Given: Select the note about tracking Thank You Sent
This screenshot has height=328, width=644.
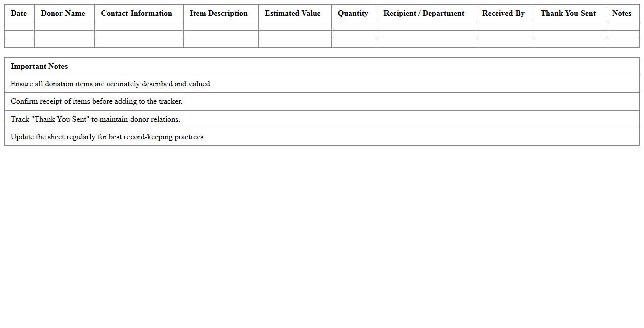Looking at the screenshot, I should [x=95, y=119].
